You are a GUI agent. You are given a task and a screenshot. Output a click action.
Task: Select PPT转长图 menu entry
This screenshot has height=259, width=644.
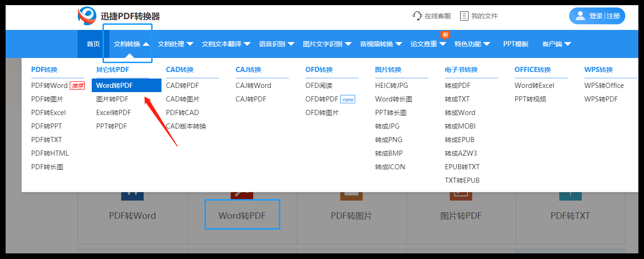tap(391, 113)
